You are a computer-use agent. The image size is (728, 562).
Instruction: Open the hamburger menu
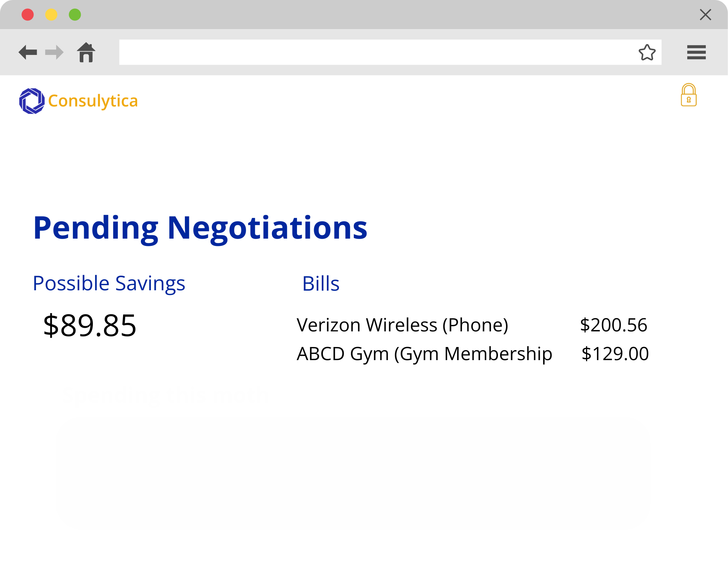point(696,52)
